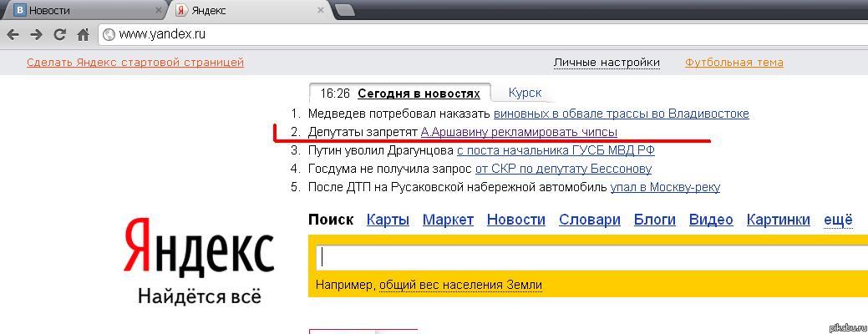
Task: Open the Карты service link
Action: click(388, 220)
